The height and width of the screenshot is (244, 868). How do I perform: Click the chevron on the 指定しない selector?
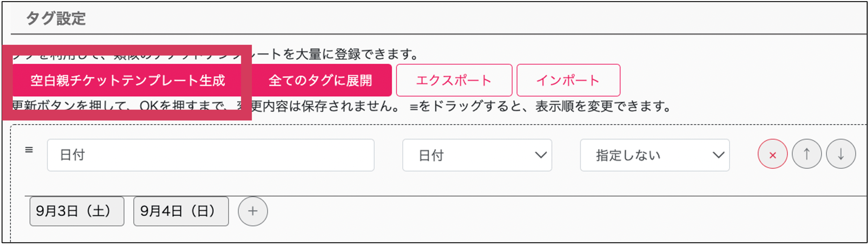pos(718,155)
